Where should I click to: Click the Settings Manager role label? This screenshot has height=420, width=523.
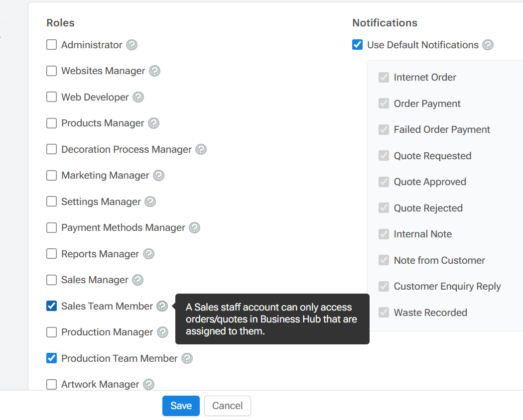[x=101, y=202]
